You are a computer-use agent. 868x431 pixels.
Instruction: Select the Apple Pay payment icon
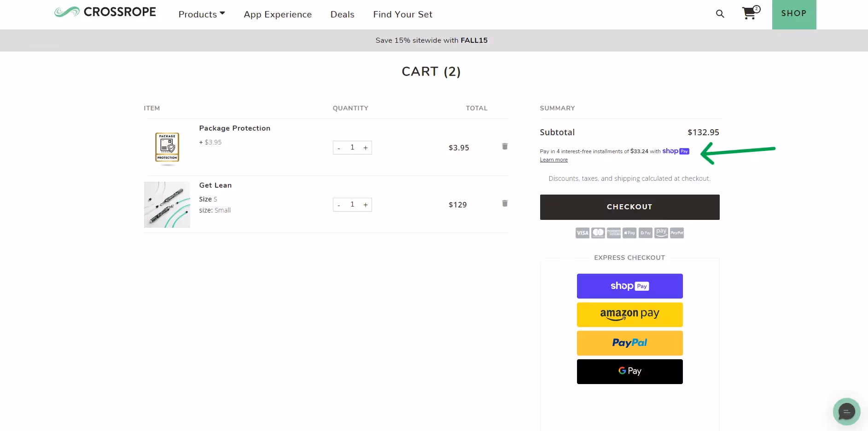(629, 233)
